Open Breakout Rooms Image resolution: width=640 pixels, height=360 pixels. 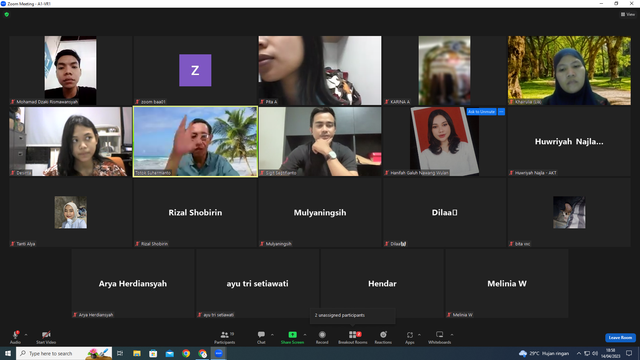[x=353, y=337]
